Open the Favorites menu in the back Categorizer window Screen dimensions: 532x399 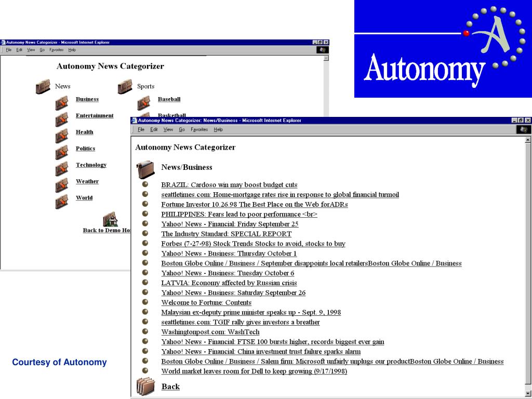click(56, 50)
